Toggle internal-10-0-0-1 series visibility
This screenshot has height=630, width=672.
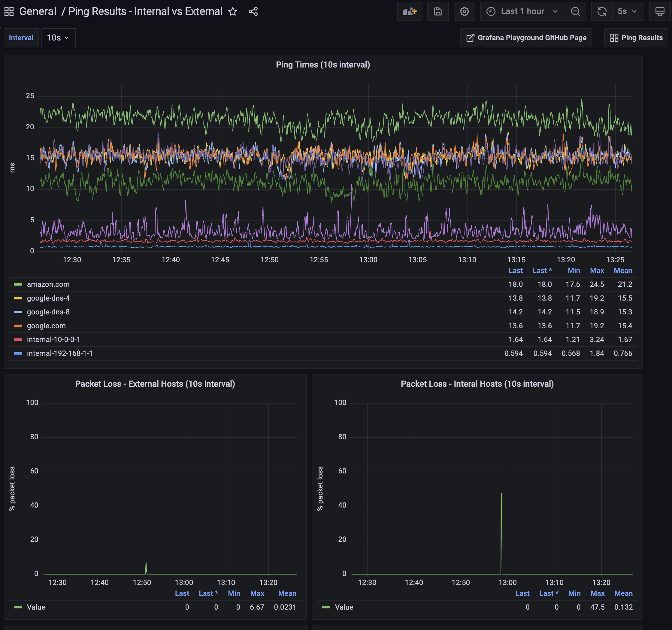(x=53, y=340)
